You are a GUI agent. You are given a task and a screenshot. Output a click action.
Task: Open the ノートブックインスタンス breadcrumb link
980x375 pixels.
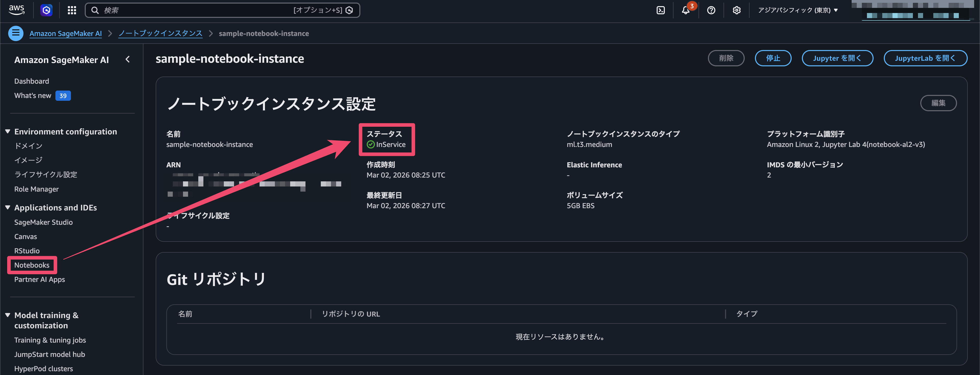(161, 33)
